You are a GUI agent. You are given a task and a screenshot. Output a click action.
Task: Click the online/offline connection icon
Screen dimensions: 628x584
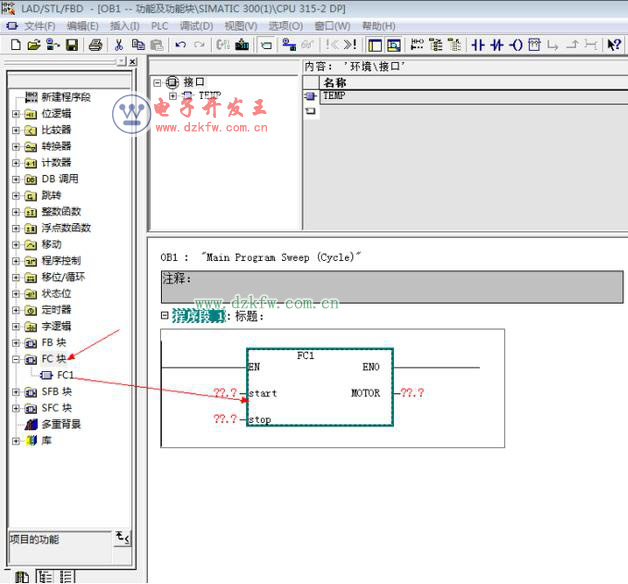pos(289,45)
